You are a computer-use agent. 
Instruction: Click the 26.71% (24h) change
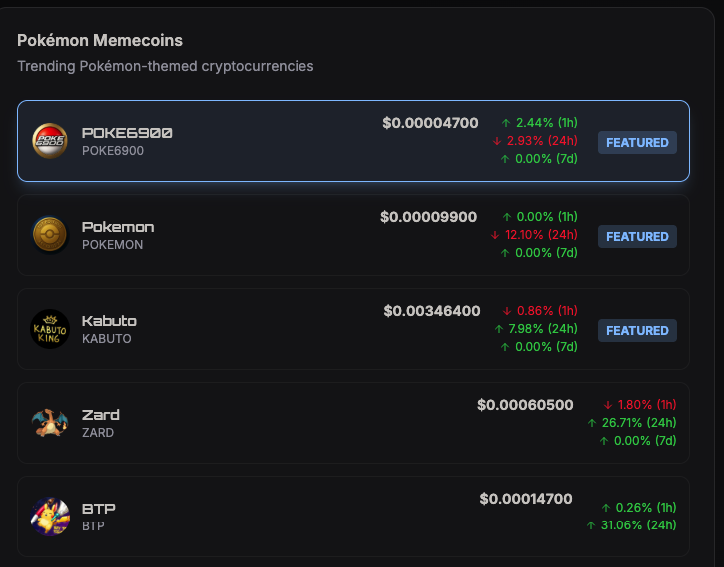click(x=632, y=423)
